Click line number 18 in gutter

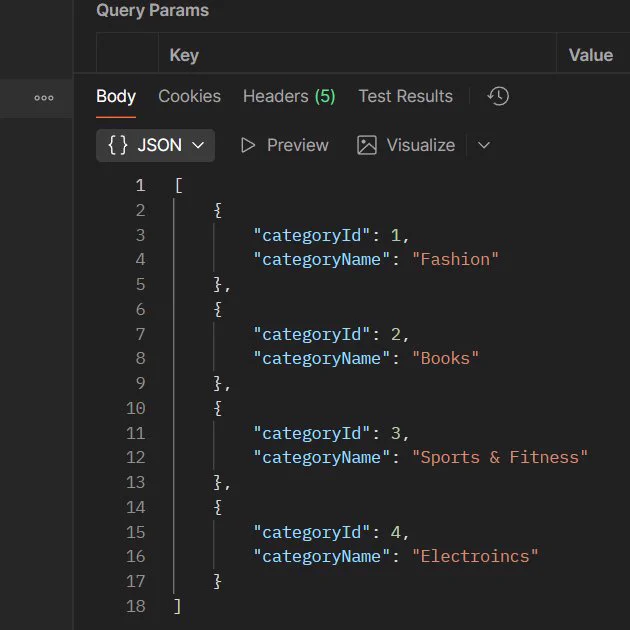pyautogui.click(x=135, y=606)
